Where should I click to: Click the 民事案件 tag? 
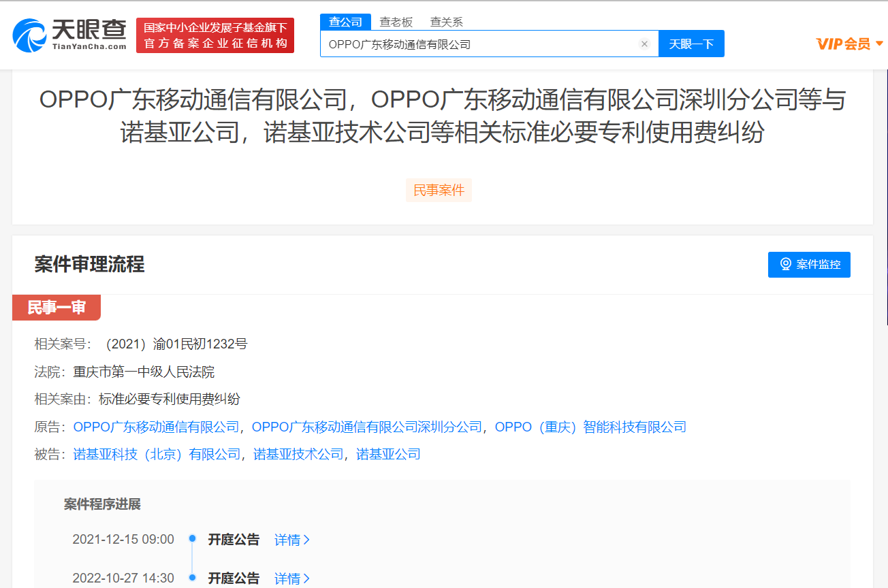439,191
